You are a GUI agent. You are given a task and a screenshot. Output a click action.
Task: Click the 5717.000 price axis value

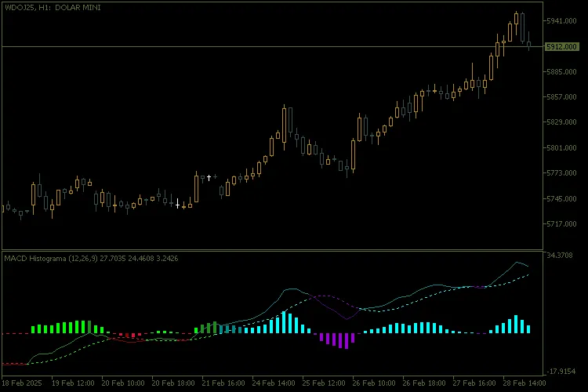coord(561,224)
